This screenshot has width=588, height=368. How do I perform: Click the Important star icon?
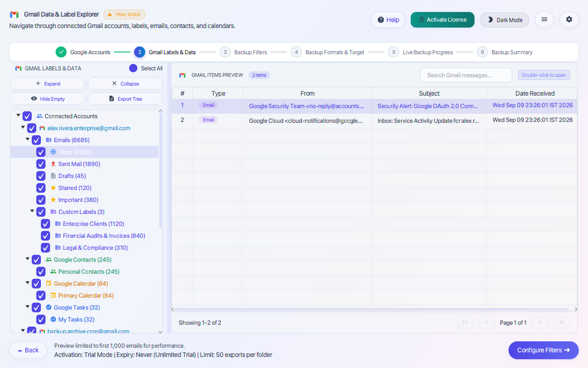pyautogui.click(x=53, y=200)
